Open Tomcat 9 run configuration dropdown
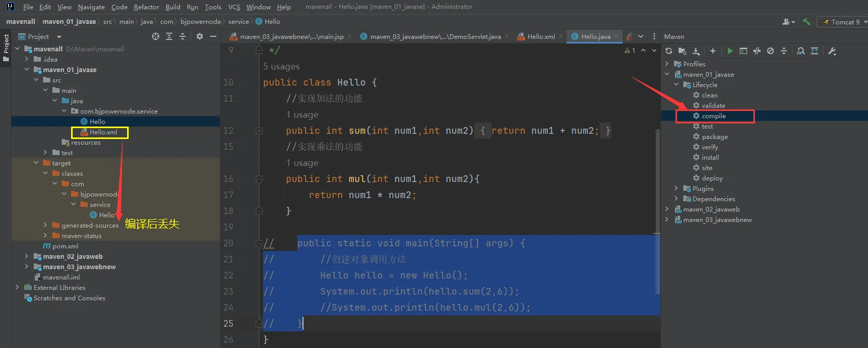The width and height of the screenshot is (868, 348). [842, 22]
